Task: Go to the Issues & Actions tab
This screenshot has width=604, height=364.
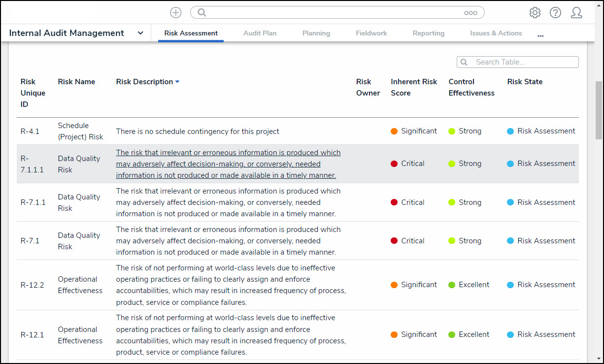Action: 496,33
